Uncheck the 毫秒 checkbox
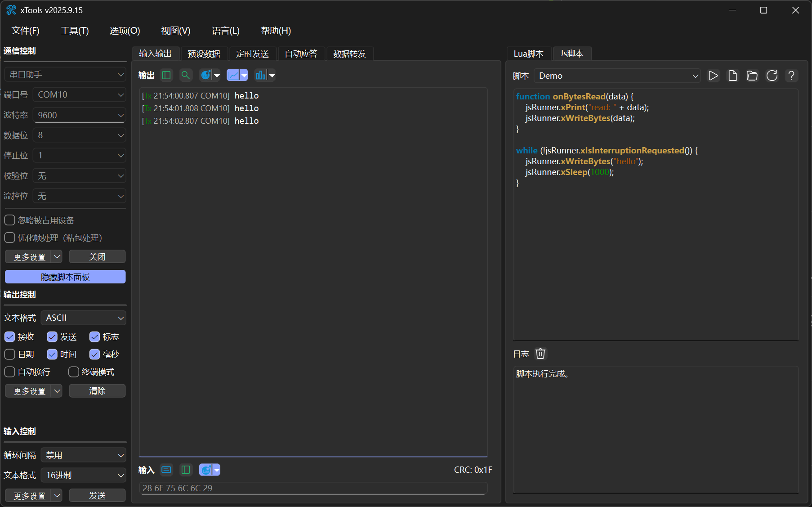Viewport: 812px width, 507px height. [x=94, y=354]
